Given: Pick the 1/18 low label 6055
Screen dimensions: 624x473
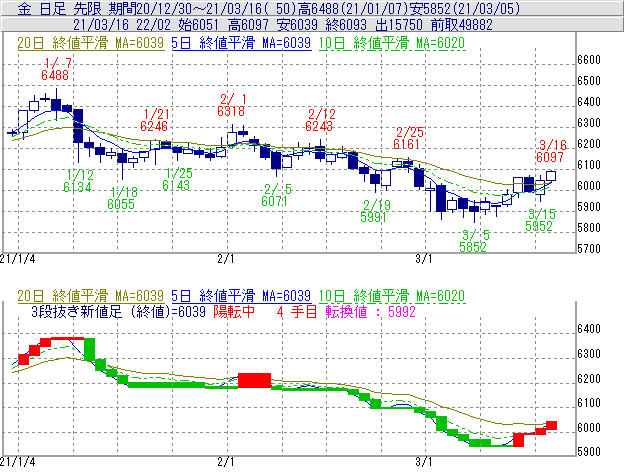Looking at the screenshot, I should [x=121, y=204].
